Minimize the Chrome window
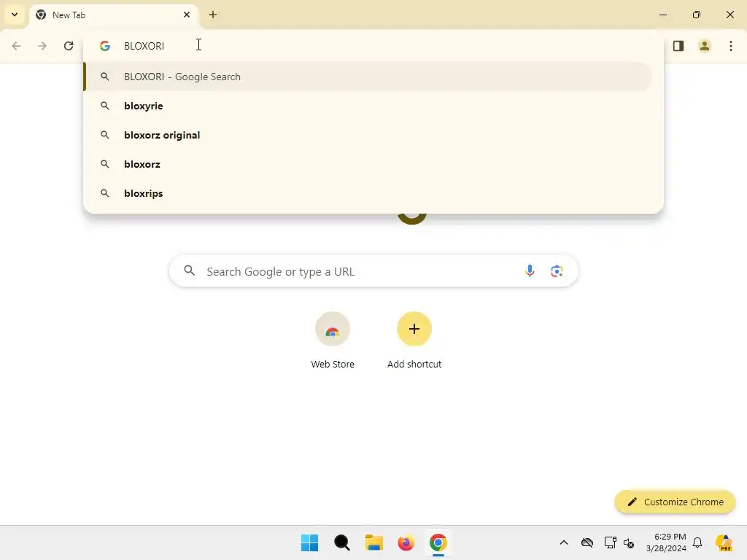The image size is (747, 560). 662,15
